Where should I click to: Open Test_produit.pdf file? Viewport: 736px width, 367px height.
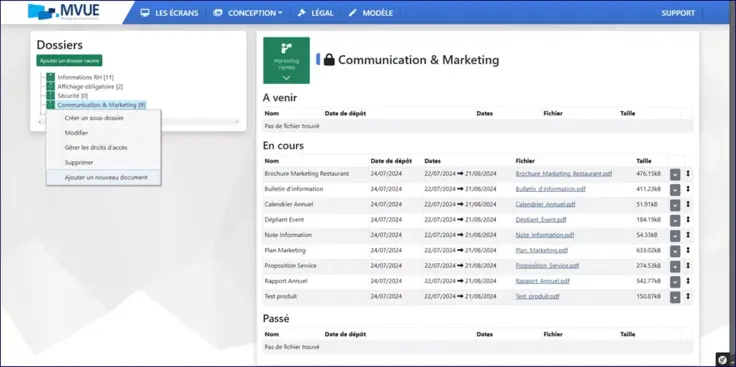coord(537,297)
